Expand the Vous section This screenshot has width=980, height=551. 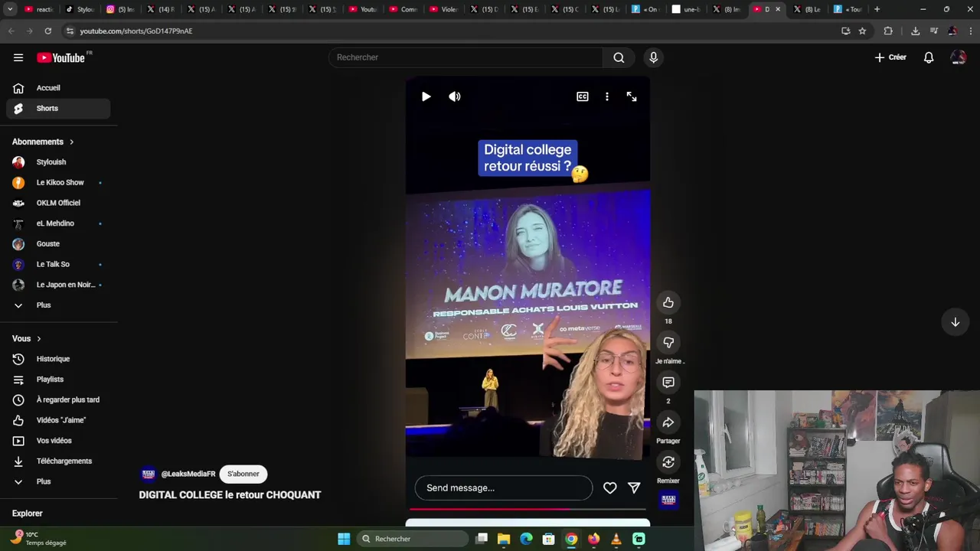tap(27, 338)
